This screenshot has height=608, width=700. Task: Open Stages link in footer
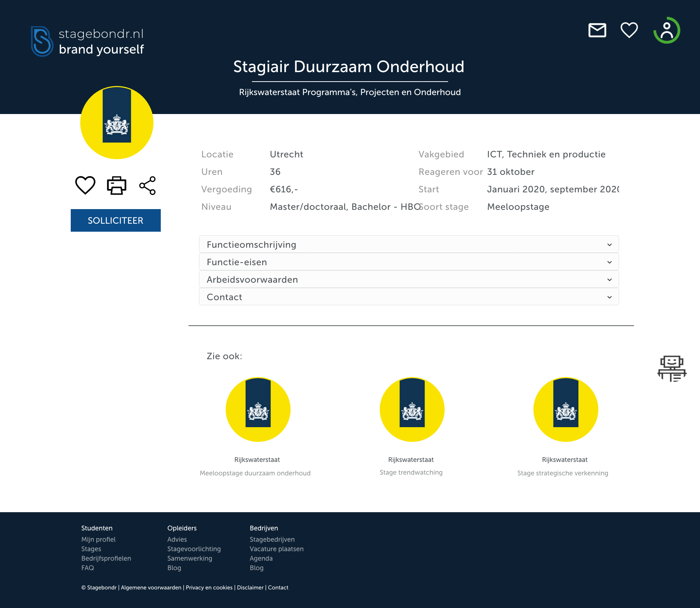click(x=91, y=549)
